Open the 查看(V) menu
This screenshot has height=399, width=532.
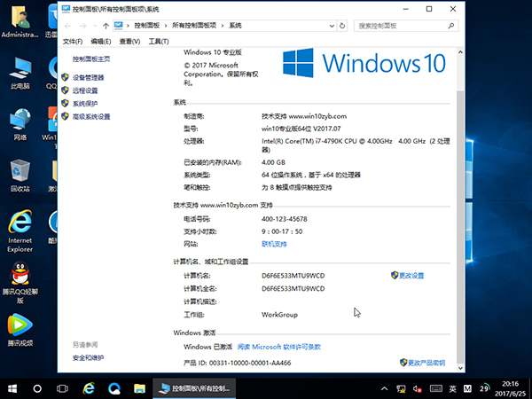129,42
